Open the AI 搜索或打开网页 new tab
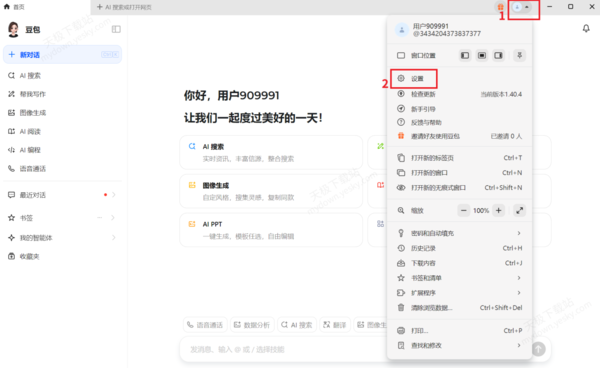Image resolution: width=600 pixels, height=368 pixels. [x=124, y=7]
